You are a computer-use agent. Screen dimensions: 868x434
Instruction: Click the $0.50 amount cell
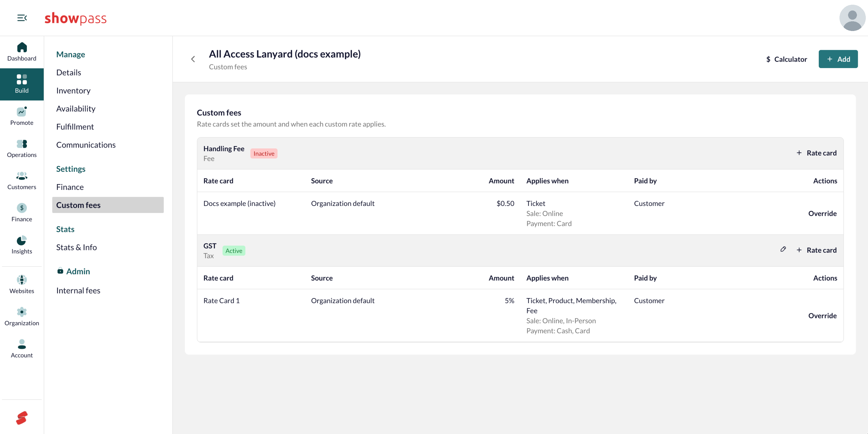(x=505, y=203)
